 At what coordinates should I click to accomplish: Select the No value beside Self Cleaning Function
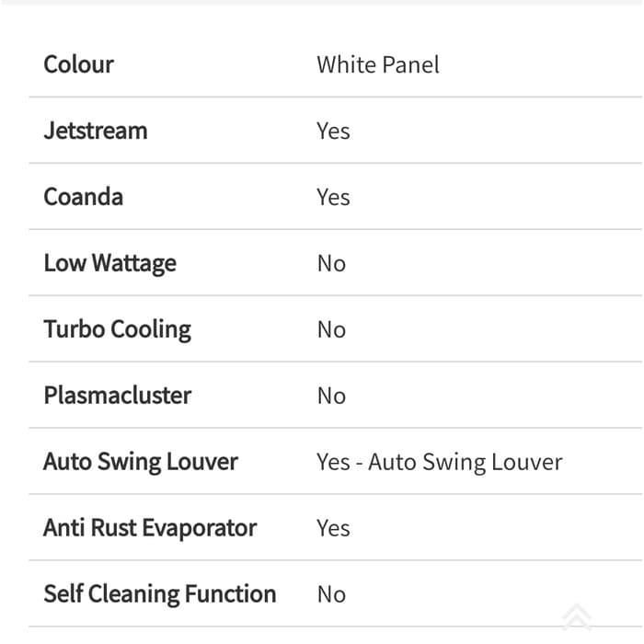[x=331, y=594]
